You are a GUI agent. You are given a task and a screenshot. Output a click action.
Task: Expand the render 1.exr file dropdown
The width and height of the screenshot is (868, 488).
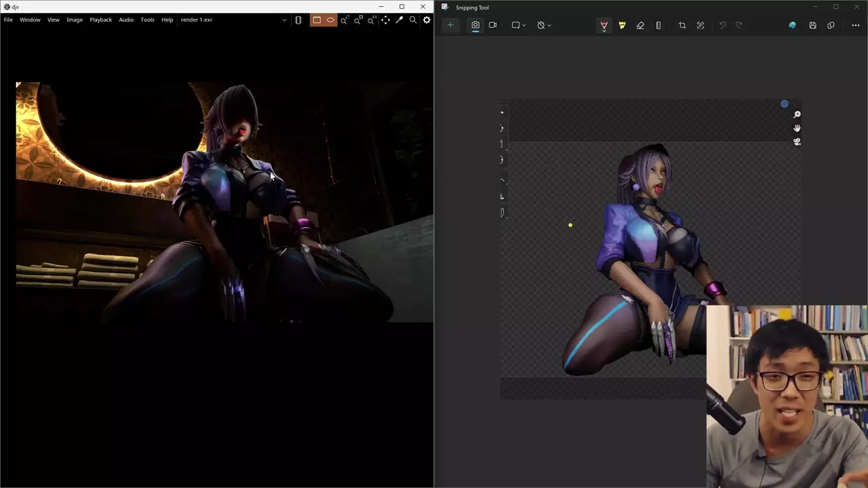(x=284, y=20)
